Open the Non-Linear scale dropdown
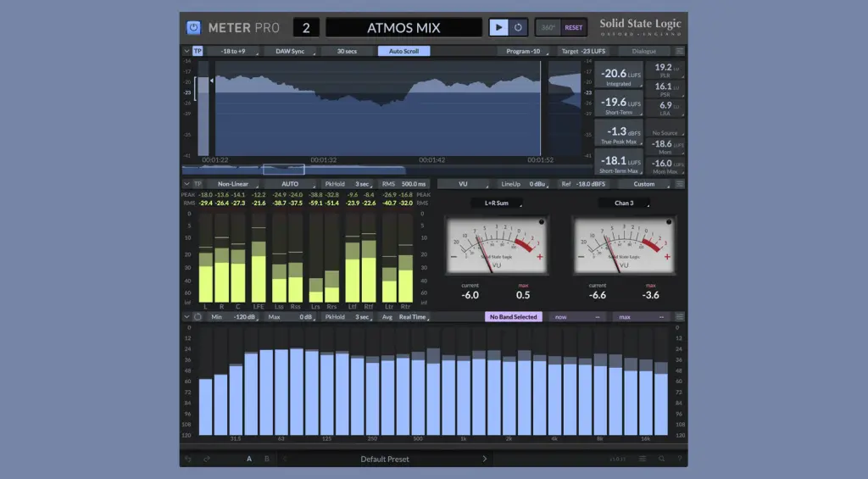868x479 pixels. click(x=233, y=184)
